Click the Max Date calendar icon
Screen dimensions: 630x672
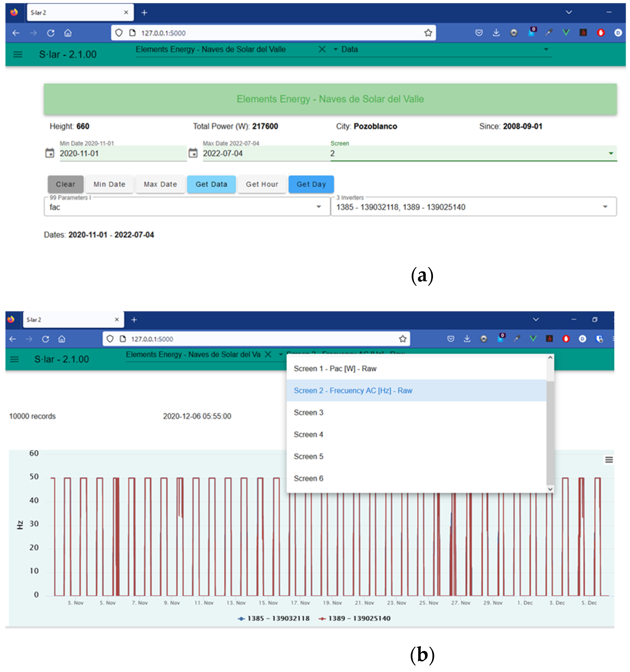click(193, 153)
